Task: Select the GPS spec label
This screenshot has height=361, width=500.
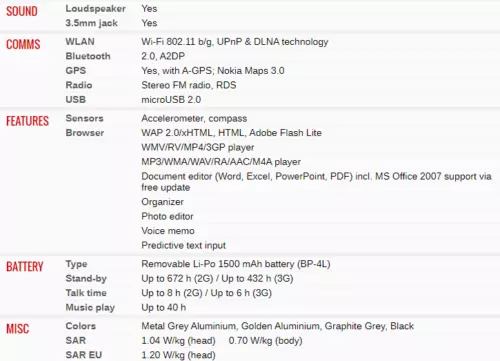Action: 76,71
